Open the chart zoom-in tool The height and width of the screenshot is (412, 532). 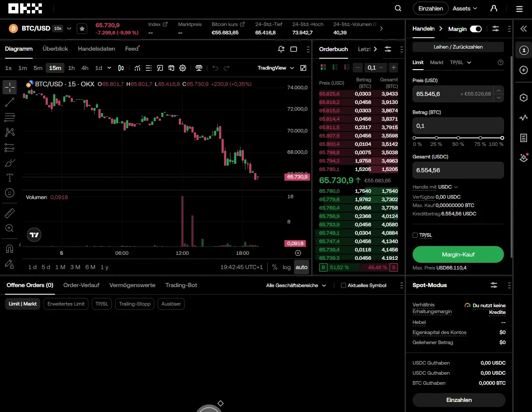(x=9, y=228)
